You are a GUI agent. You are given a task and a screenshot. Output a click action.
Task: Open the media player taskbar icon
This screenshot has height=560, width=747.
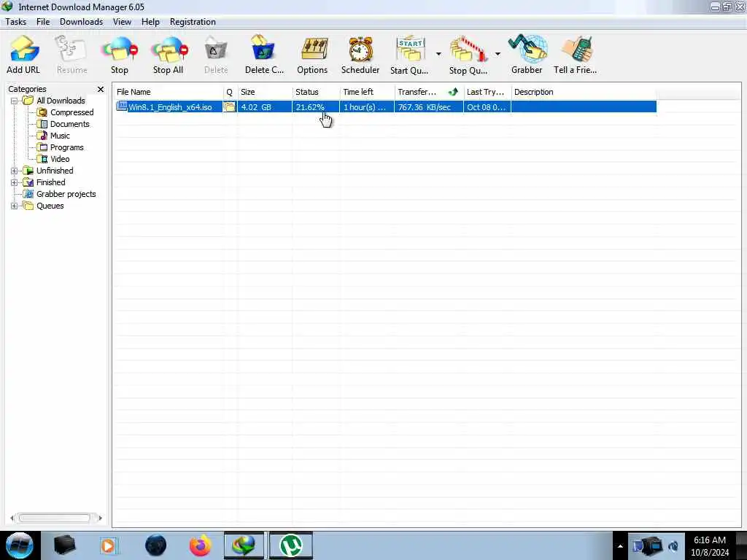coord(108,545)
